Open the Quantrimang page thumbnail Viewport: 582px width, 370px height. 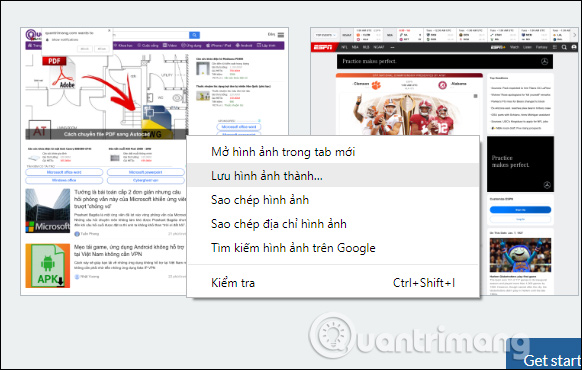coord(154,161)
